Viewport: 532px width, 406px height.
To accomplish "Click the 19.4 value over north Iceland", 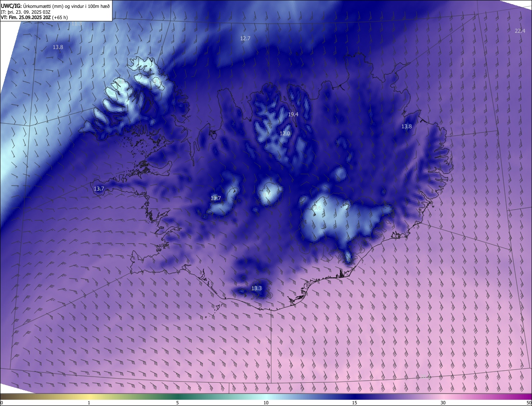I will pos(293,114).
